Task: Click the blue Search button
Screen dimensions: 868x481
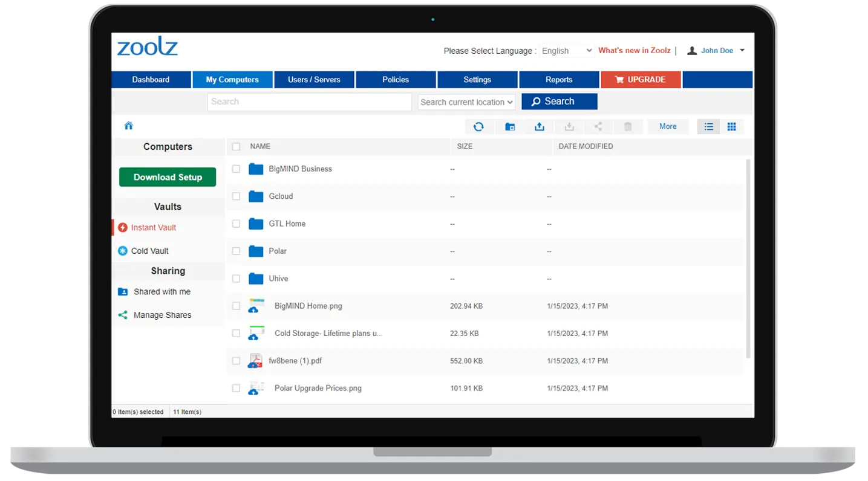Action: coord(560,102)
